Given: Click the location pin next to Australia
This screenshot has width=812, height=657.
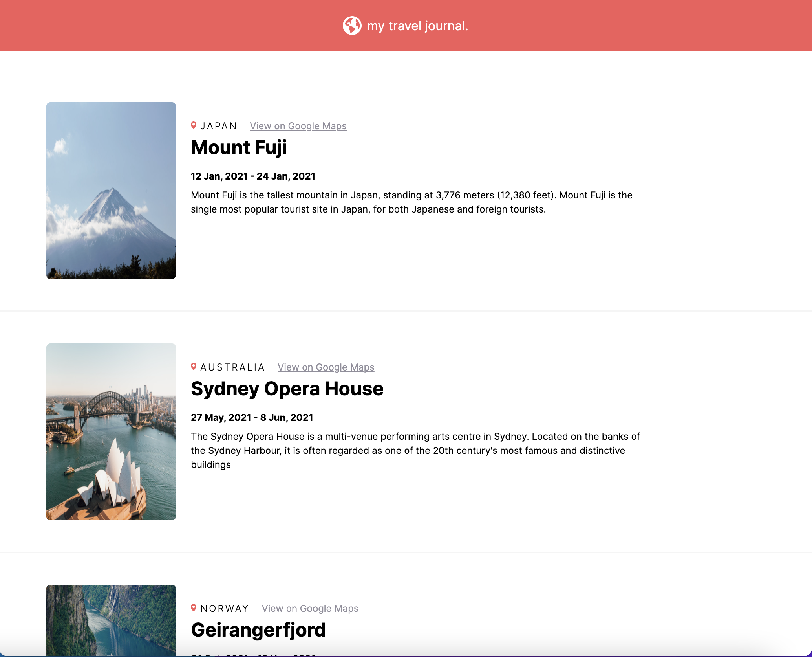Looking at the screenshot, I should pos(194,367).
